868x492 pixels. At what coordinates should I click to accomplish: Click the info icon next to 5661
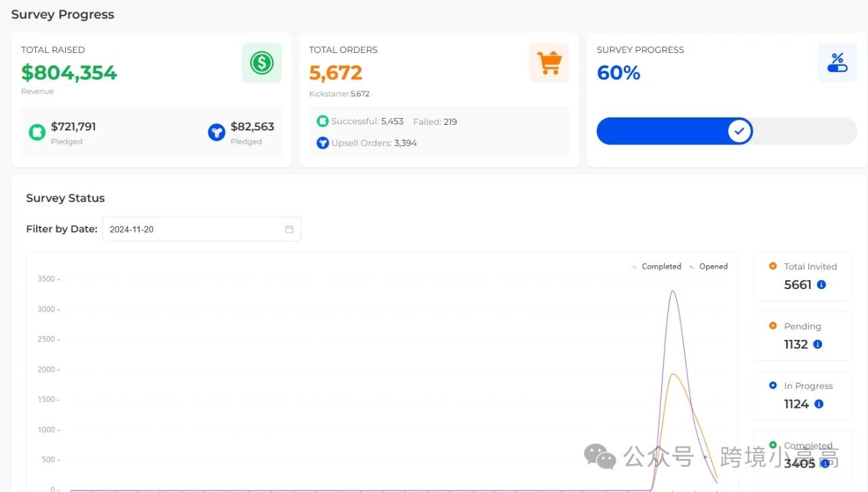click(821, 285)
